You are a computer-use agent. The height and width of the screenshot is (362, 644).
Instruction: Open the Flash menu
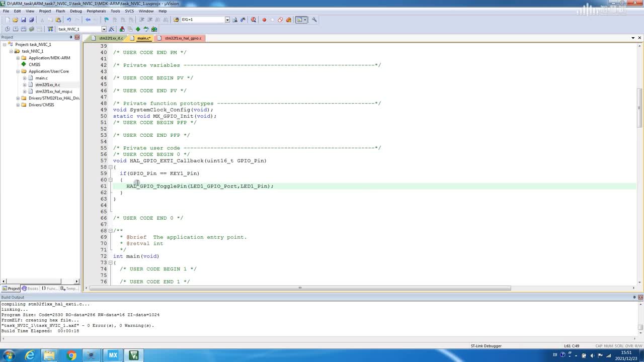[60, 11]
